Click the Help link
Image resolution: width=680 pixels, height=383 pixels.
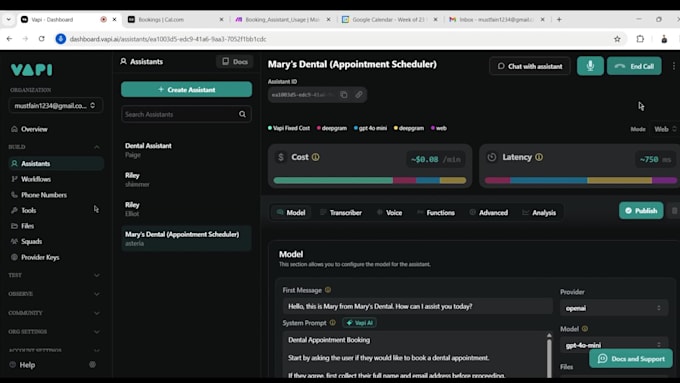click(x=27, y=365)
